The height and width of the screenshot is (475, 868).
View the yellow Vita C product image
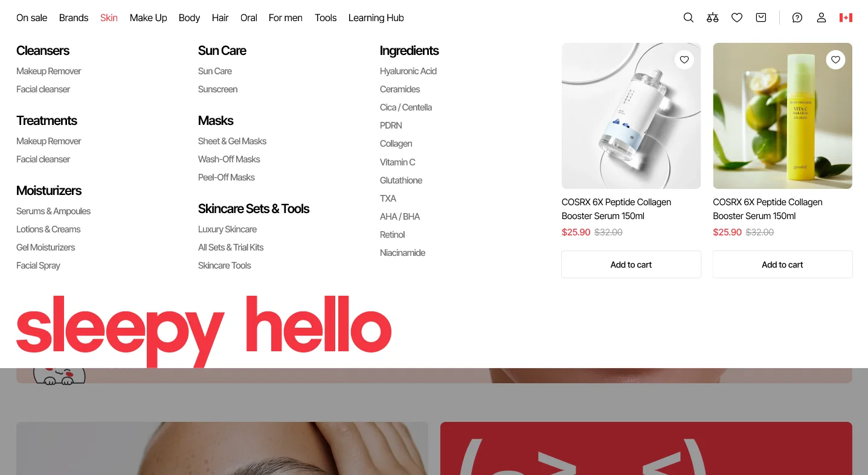coord(782,116)
